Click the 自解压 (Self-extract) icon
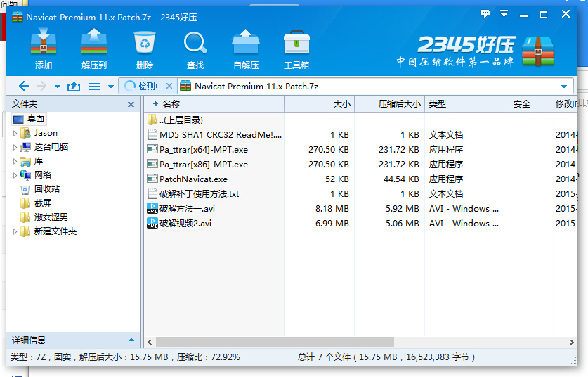Screen dimensions: 588x377 coord(246,49)
